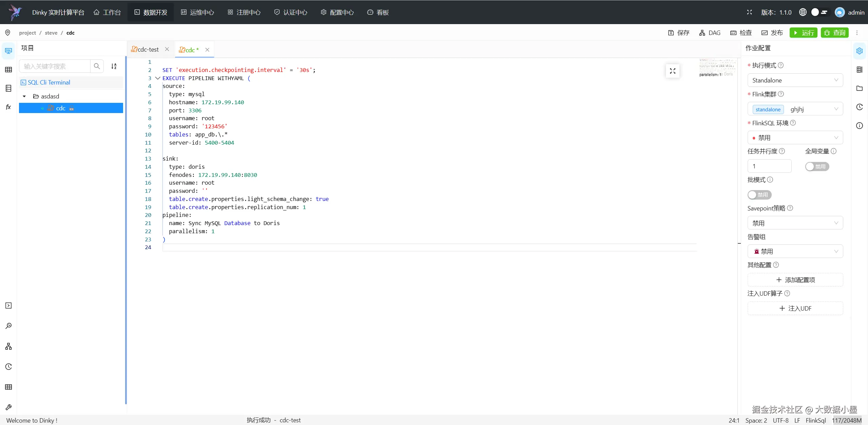The height and width of the screenshot is (425, 868).
Task: Toggle the 全局变量 switch
Action: pyautogui.click(x=817, y=166)
